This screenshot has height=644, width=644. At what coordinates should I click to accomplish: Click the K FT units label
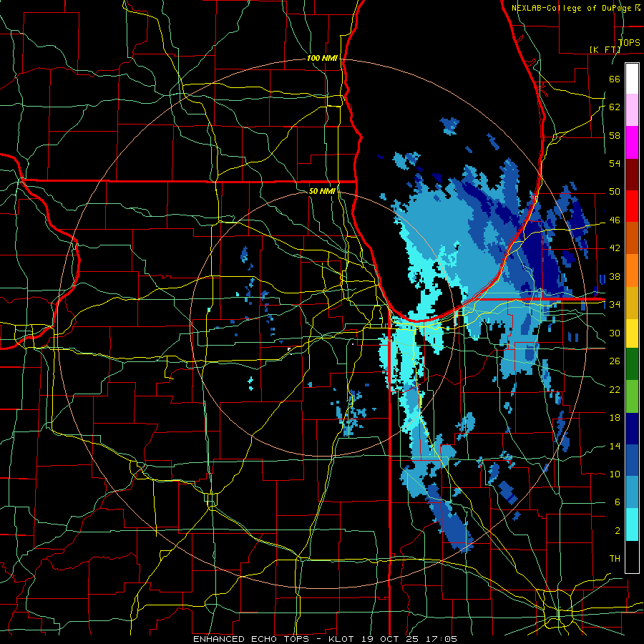click(x=605, y=49)
